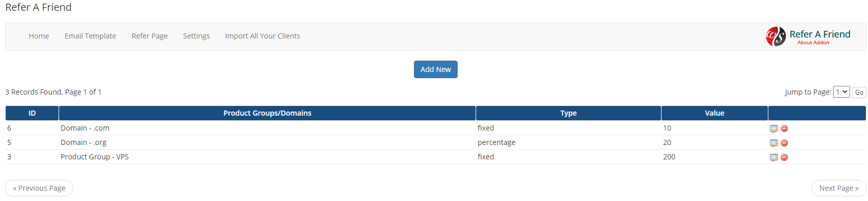Go to Next Page
Viewport: 868px width, 201px height.
[839, 188]
